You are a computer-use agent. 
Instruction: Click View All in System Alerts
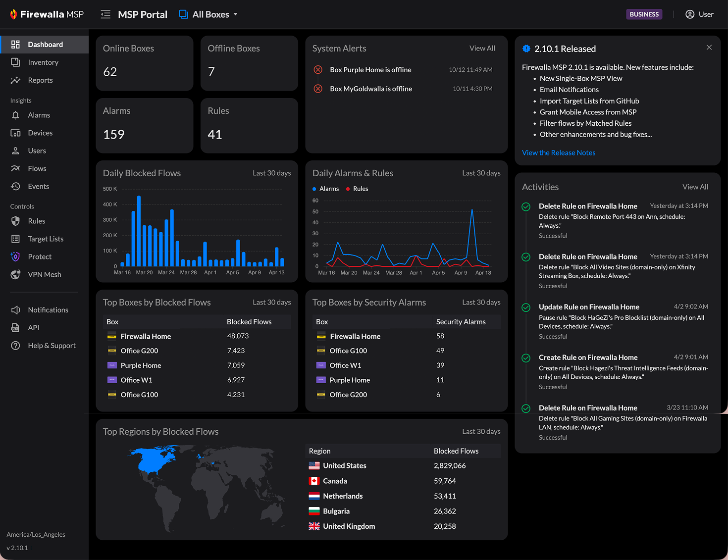click(482, 49)
